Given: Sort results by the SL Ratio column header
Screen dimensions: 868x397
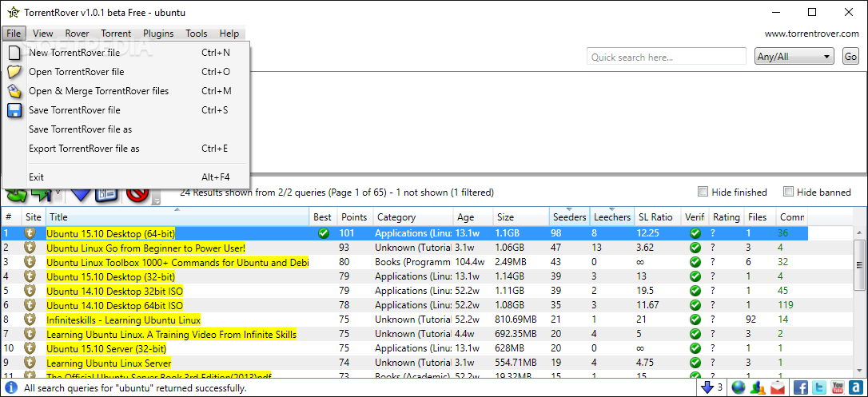Looking at the screenshot, I should pyautogui.click(x=657, y=216).
